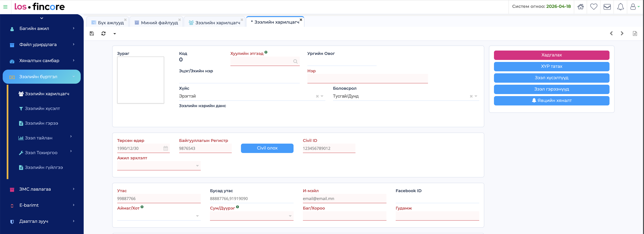Click Civil ID input field
644x234 pixels.
tap(329, 148)
